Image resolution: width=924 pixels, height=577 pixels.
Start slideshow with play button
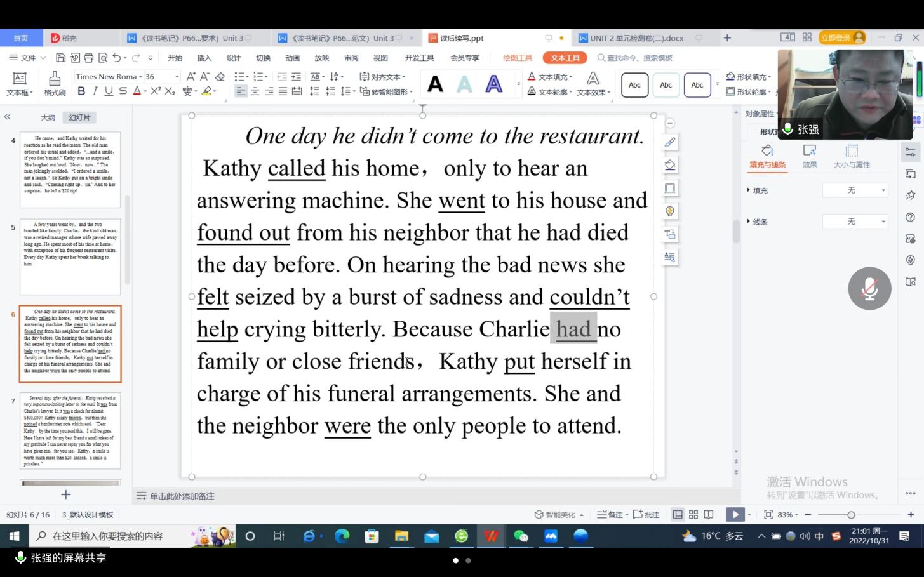(x=735, y=514)
